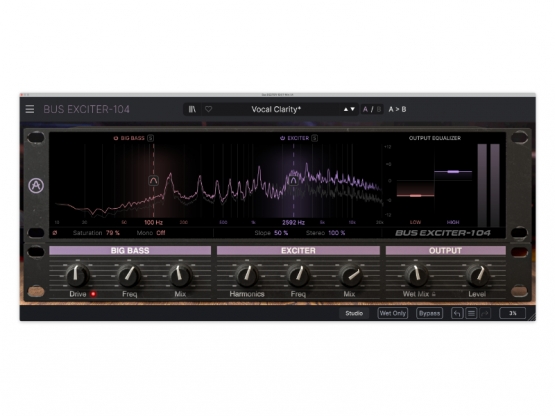The width and height of the screenshot is (555, 416).
Task: Open the preset library browser icon
Action: (x=192, y=109)
